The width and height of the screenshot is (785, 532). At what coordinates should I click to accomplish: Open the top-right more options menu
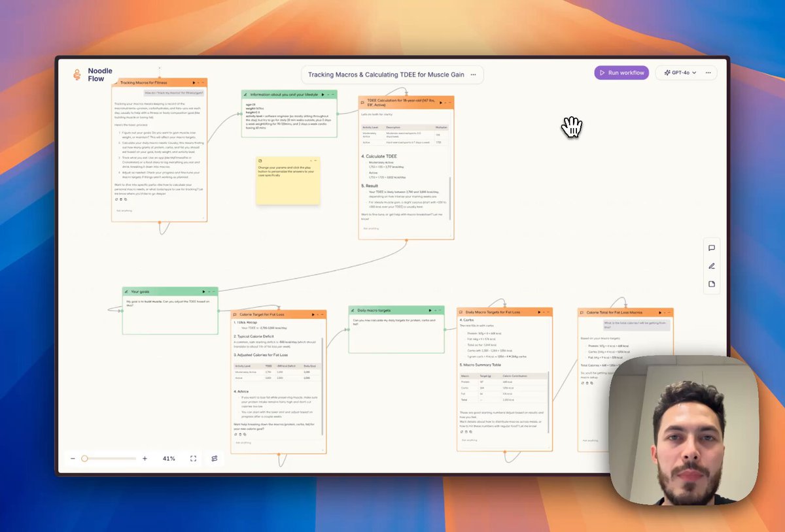pos(708,73)
